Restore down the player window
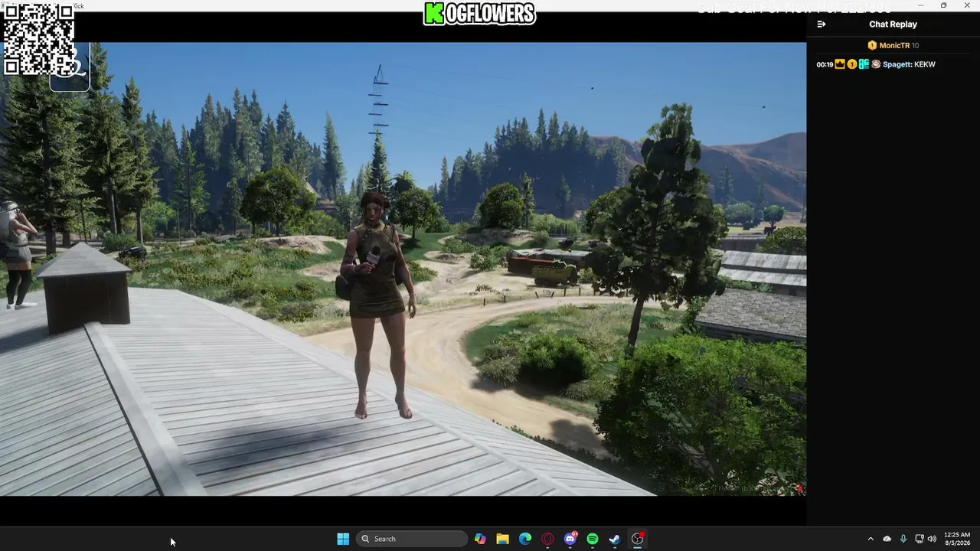Image resolution: width=980 pixels, height=551 pixels. point(943,5)
